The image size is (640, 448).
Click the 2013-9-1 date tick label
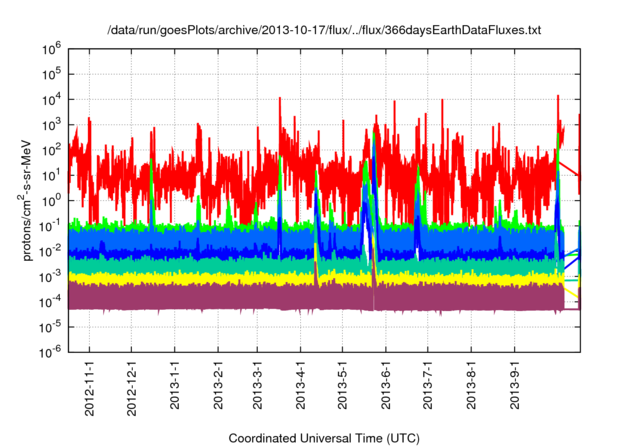coord(515,385)
